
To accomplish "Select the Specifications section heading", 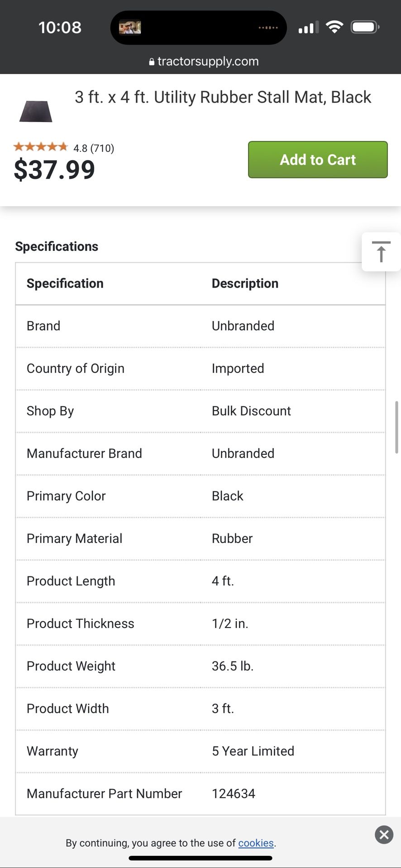I will 57,246.
